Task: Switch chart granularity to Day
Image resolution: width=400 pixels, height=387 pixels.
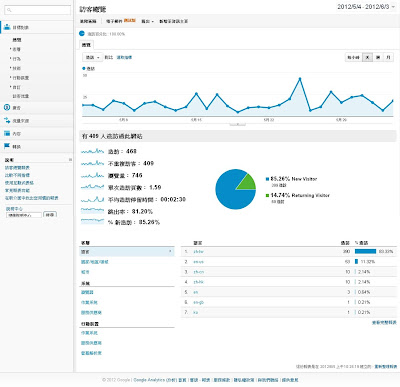Action: pos(367,57)
